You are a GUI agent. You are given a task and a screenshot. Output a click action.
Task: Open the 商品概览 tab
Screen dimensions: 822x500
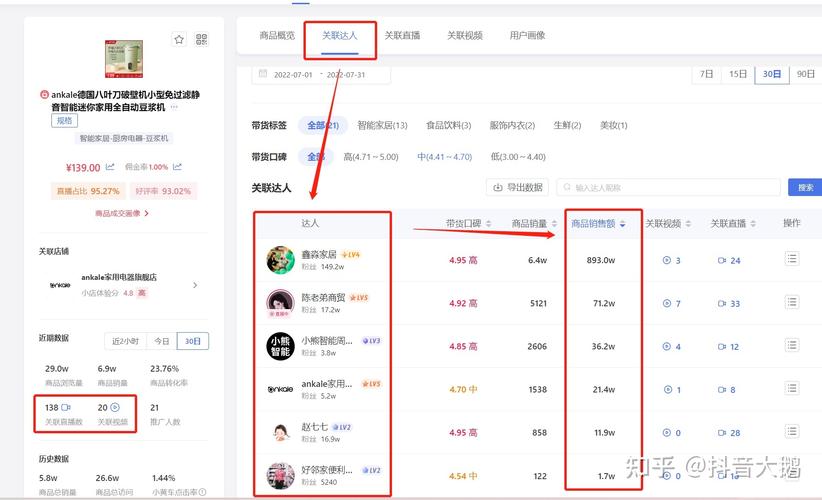coord(277,36)
